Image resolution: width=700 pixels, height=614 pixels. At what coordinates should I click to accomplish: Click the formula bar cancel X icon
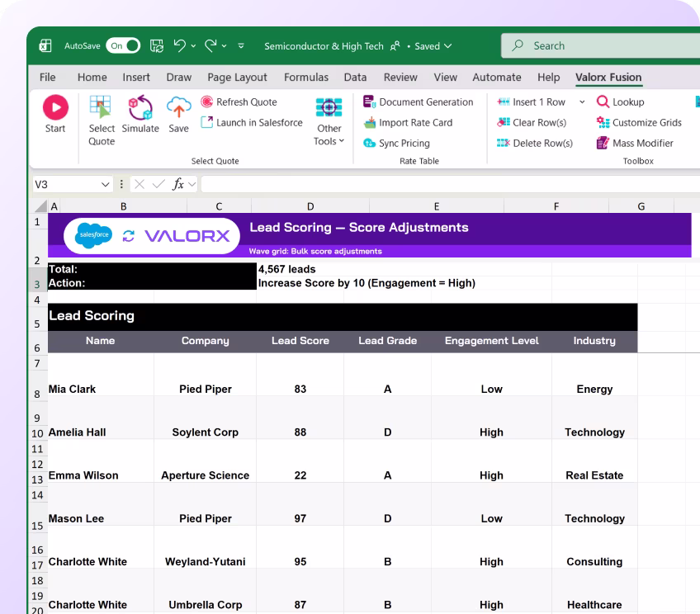point(140,184)
